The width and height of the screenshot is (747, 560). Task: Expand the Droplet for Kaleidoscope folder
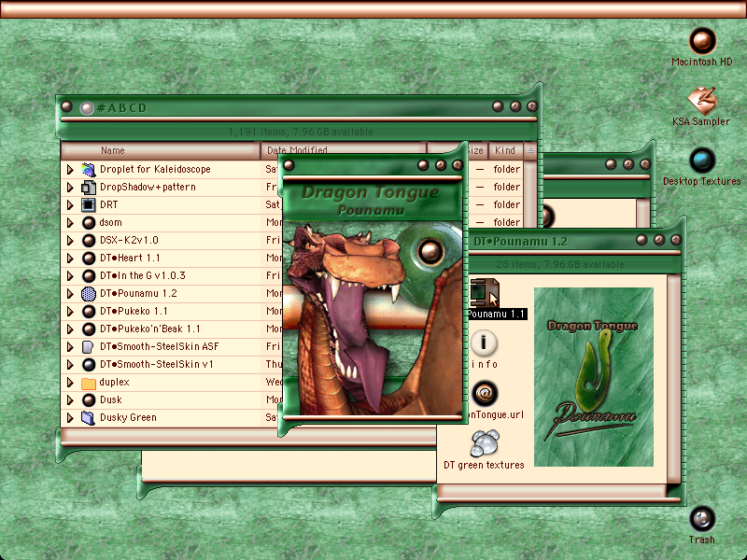pyautogui.click(x=71, y=169)
